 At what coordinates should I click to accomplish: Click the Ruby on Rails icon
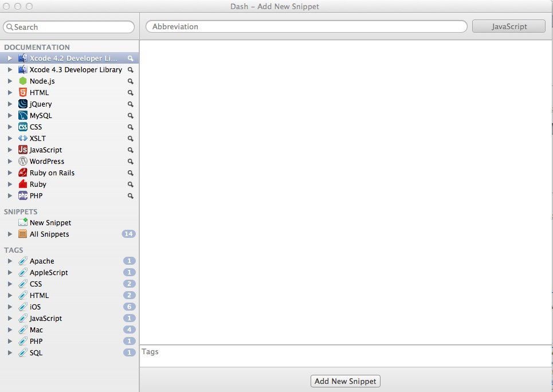coord(23,173)
